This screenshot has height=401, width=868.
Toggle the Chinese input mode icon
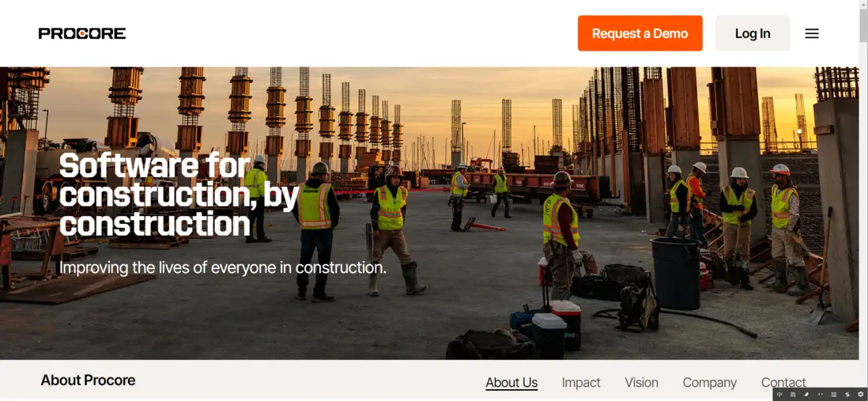tap(779, 395)
